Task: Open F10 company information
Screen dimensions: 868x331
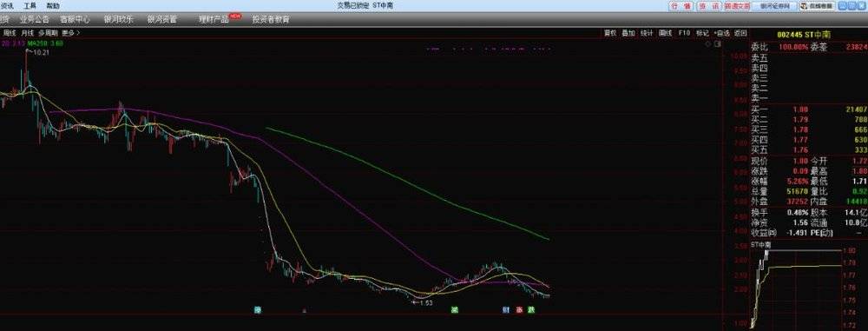Action: point(684,33)
